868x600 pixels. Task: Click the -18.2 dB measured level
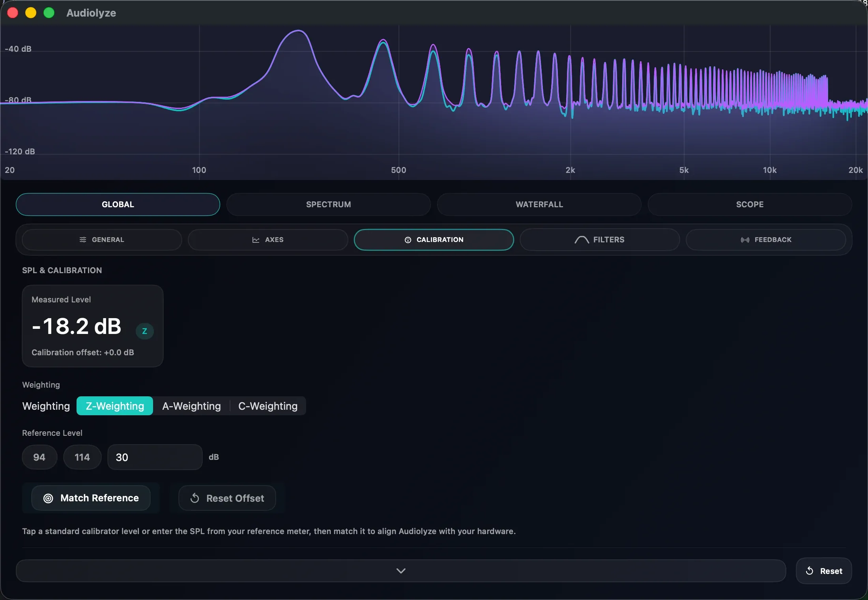tap(76, 326)
